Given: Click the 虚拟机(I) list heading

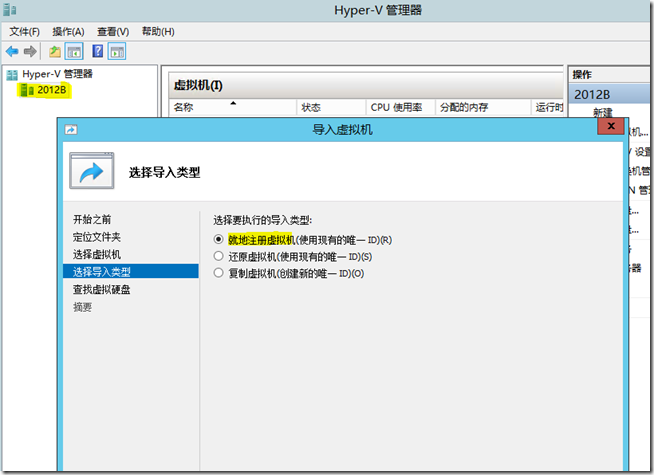Looking at the screenshot, I should pyautogui.click(x=198, y=85).
